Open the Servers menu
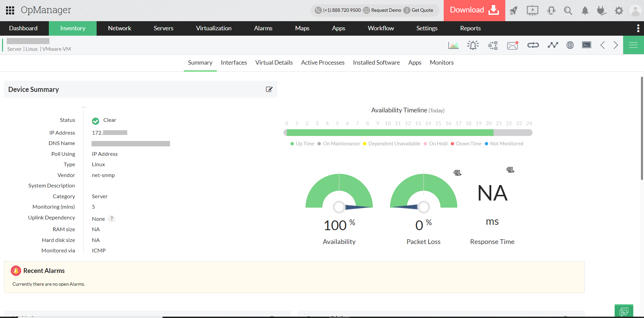This screenshot has width=644, height=318. point(164,28)
